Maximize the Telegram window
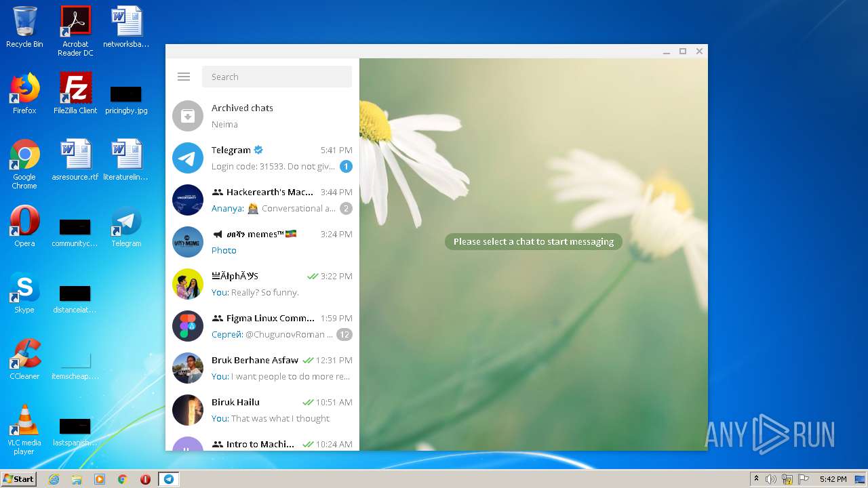 click(683, 52)
